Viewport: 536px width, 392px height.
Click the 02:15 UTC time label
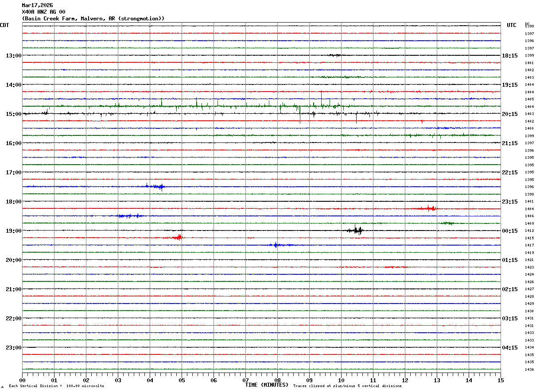(510, 289)
